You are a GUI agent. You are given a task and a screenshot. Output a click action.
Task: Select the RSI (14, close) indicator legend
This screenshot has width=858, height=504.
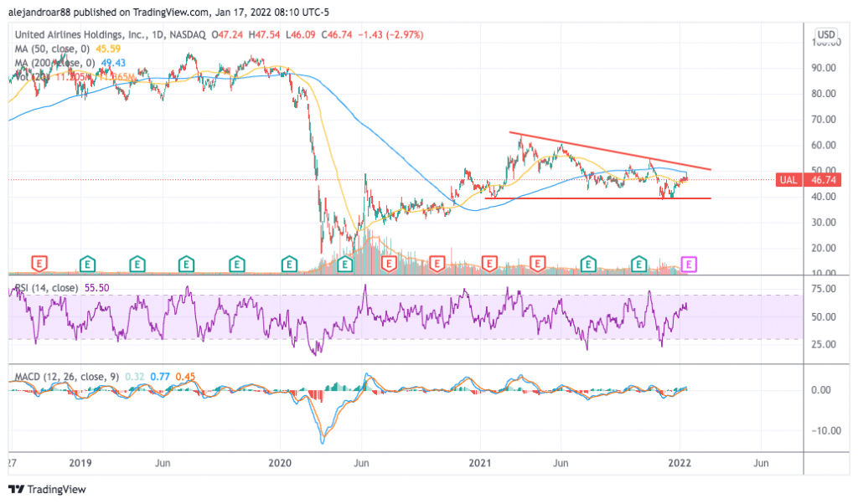pos(46,287)
